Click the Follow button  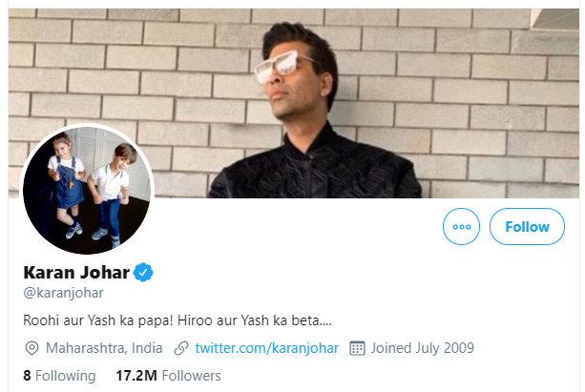(527, 226)
